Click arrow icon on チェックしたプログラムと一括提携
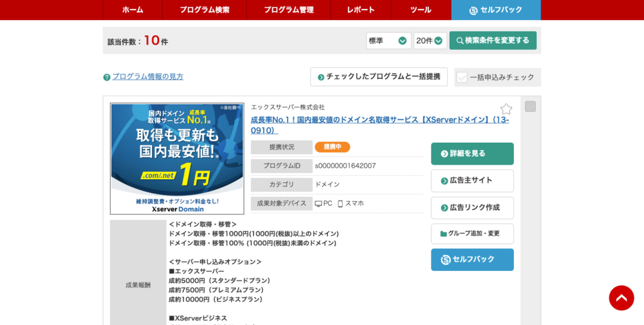 click(321, 77)
